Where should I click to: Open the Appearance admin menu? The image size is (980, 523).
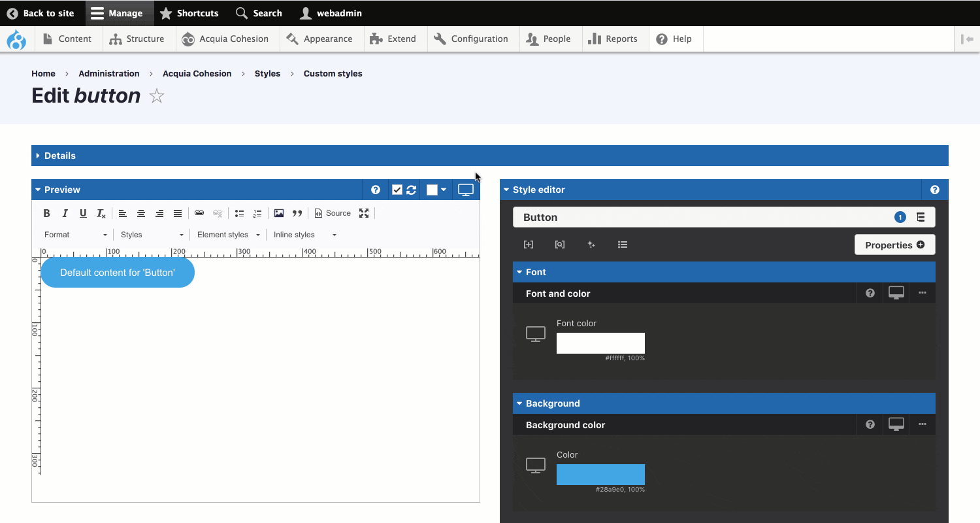tap(319, 39)
